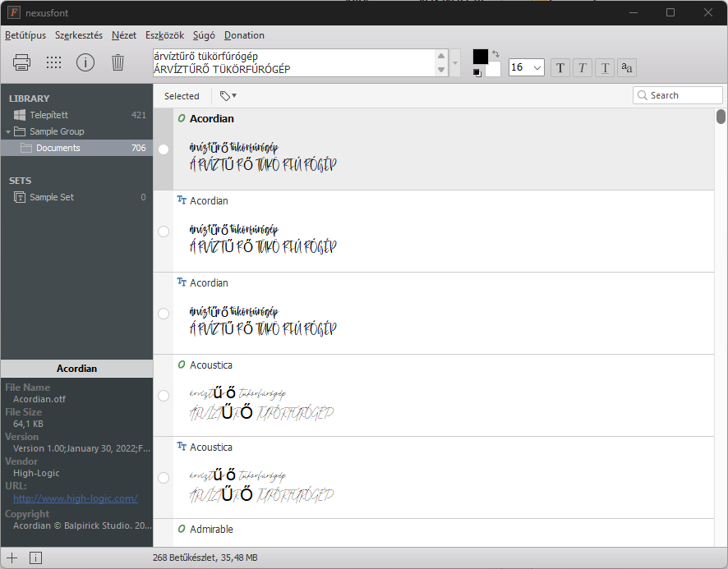Click the Selected filter button
This screenshot has height=569, width=728.
[182, 96]
